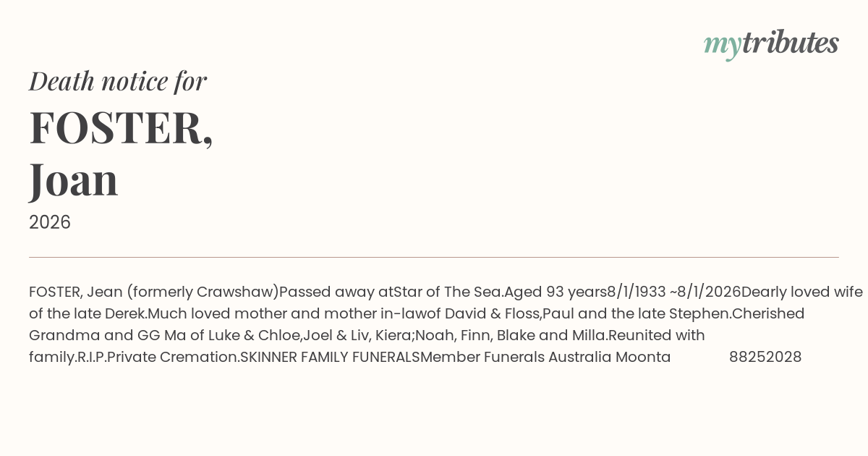Viewport: 868px width, 456px height.
Task: Click the 'Star of The Sea' text
Action: tap(447, 292)
